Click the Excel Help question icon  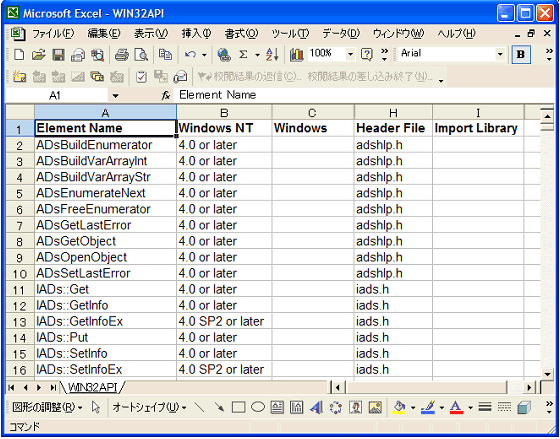(x=367, y=55)
